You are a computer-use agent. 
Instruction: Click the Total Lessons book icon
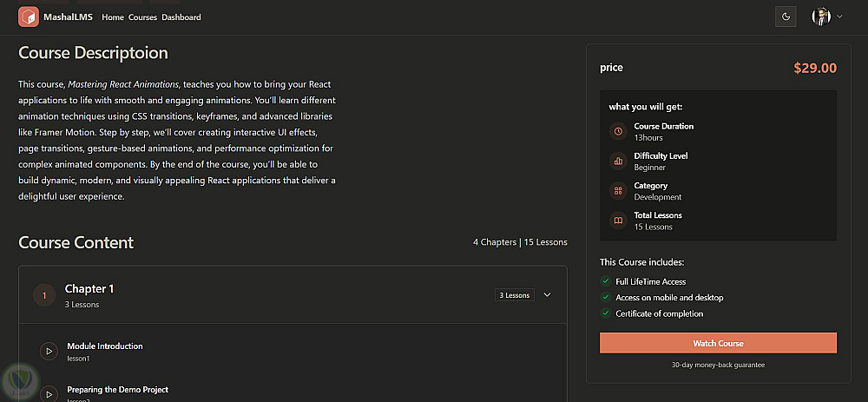click(618, 221)
